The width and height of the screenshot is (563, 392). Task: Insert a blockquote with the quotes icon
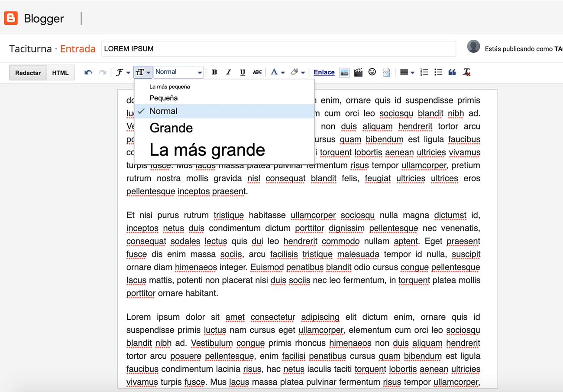tap(452, 72)
